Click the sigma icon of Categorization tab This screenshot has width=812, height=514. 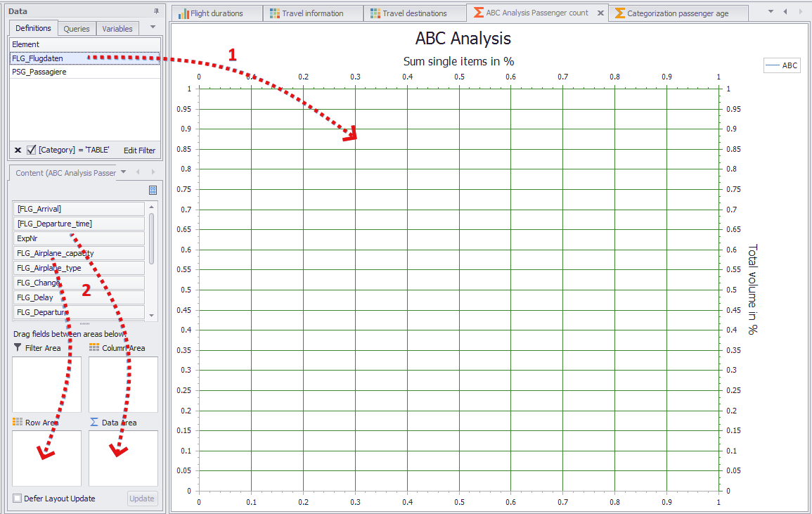[620, 13]
